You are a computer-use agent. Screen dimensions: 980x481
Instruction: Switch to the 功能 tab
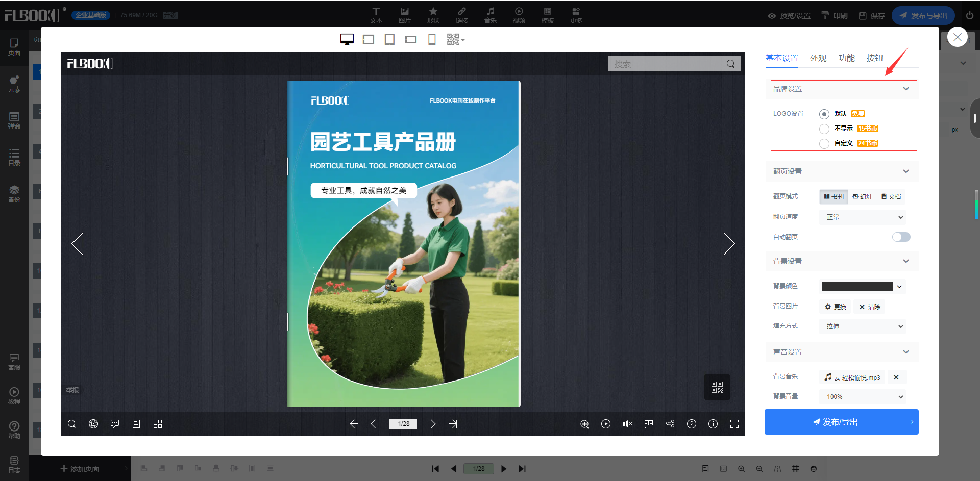pos(846,58)
